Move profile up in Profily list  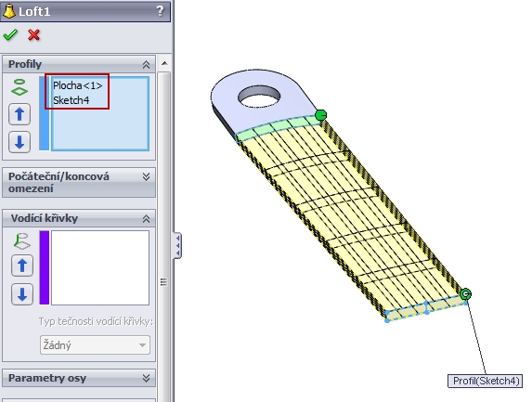19,114
